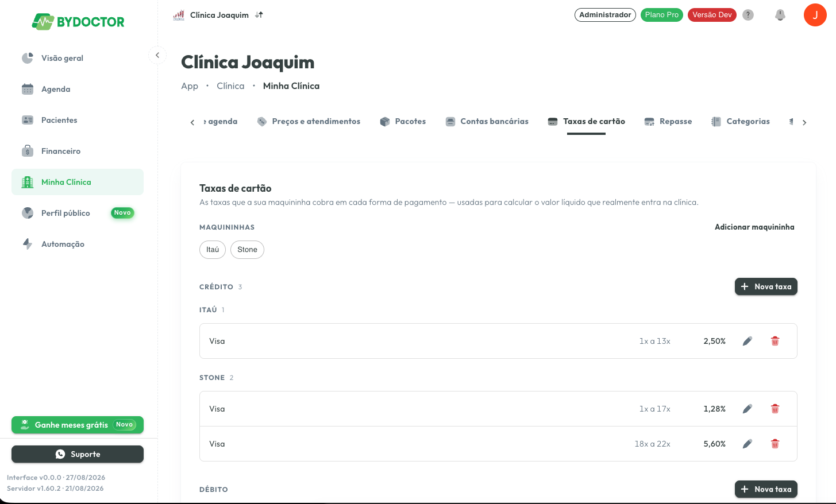Click the Minha Clínica building icon
836x504 pixels.
pyautogui.click(x=28, y=182)
